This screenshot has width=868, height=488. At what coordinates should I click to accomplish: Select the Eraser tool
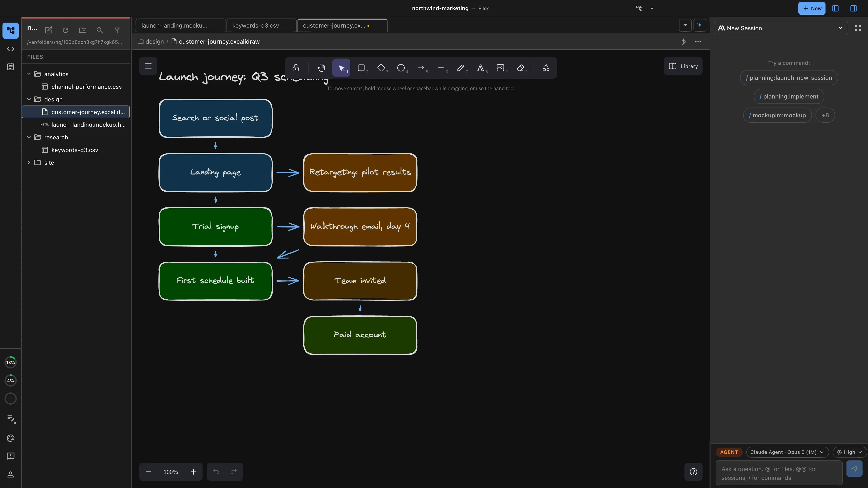(x=521, y=68)
